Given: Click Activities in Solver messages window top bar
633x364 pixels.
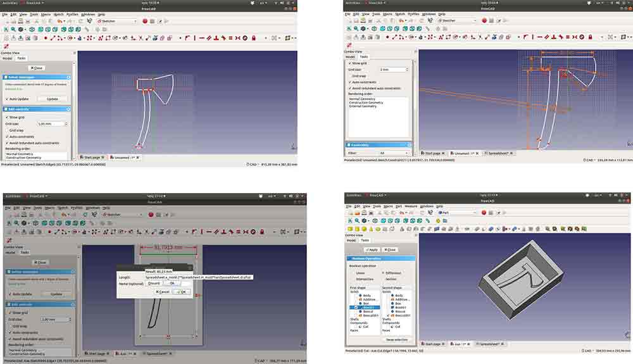Looking at the screenshot, I should [x=9, y=3].
